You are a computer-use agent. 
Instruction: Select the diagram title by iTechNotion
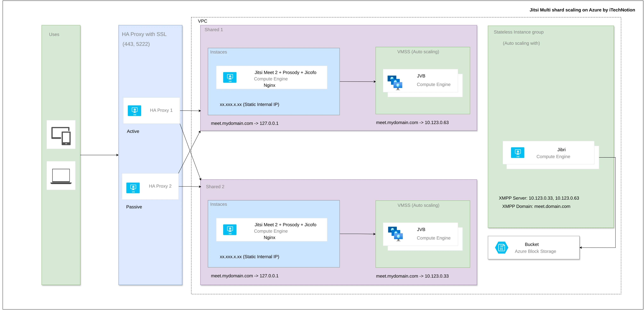point(582,10)
